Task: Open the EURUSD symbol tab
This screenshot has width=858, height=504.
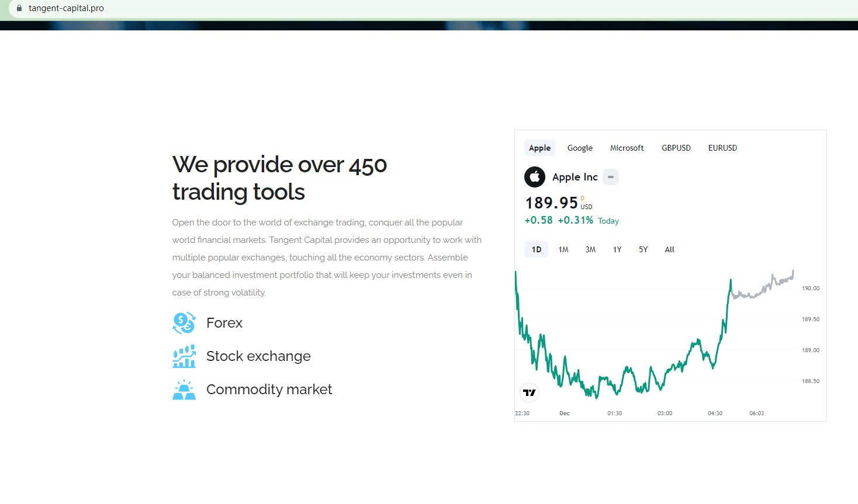Action: point(722,148)
